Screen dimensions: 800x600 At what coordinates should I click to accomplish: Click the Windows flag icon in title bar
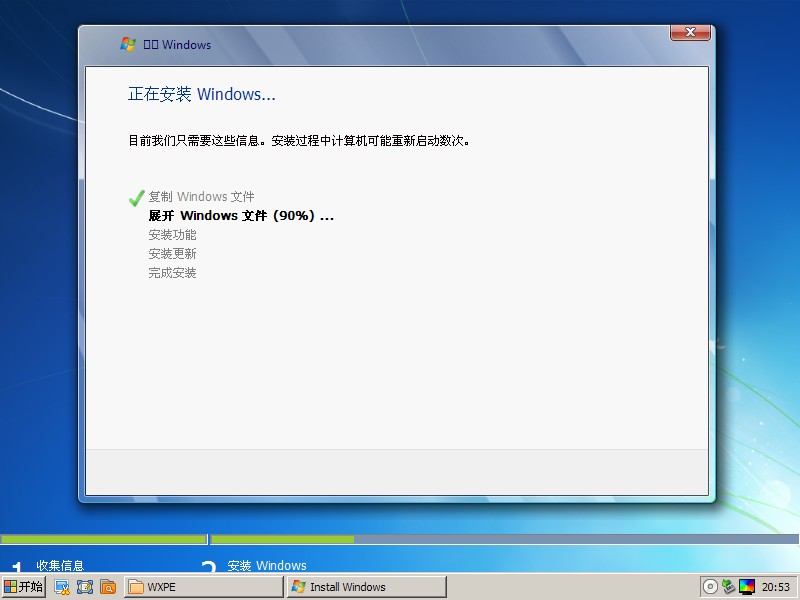(128, 44)
